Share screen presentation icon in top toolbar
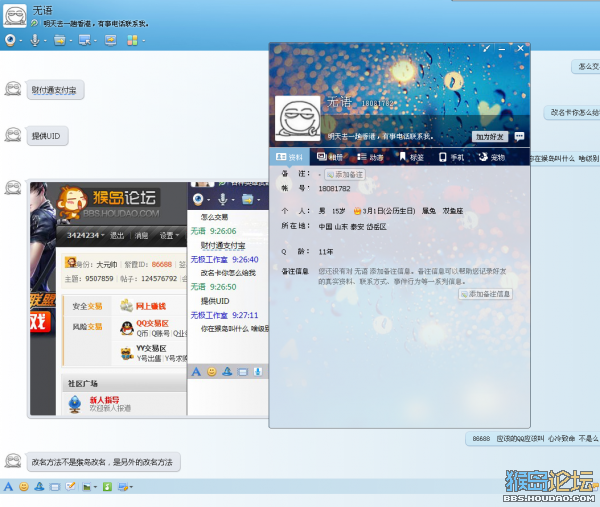The image size is (600, 507). [111, 40]
